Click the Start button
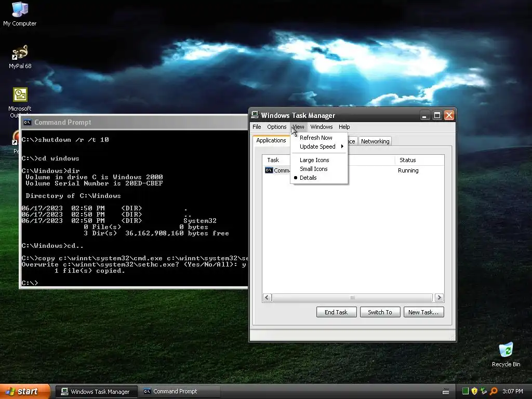The image size is (532, 399). [x=25, y=391]
